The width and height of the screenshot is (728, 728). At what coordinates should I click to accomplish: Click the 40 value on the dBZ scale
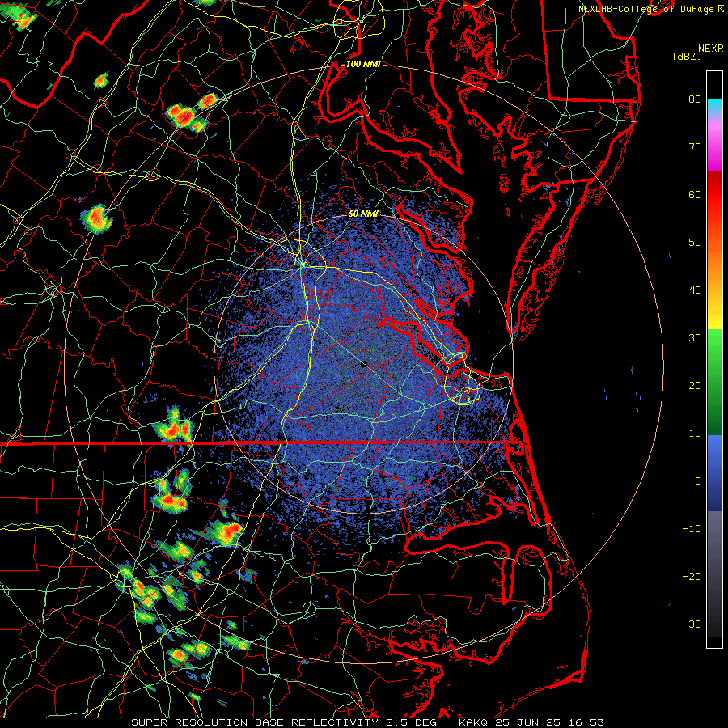[695, 290]
